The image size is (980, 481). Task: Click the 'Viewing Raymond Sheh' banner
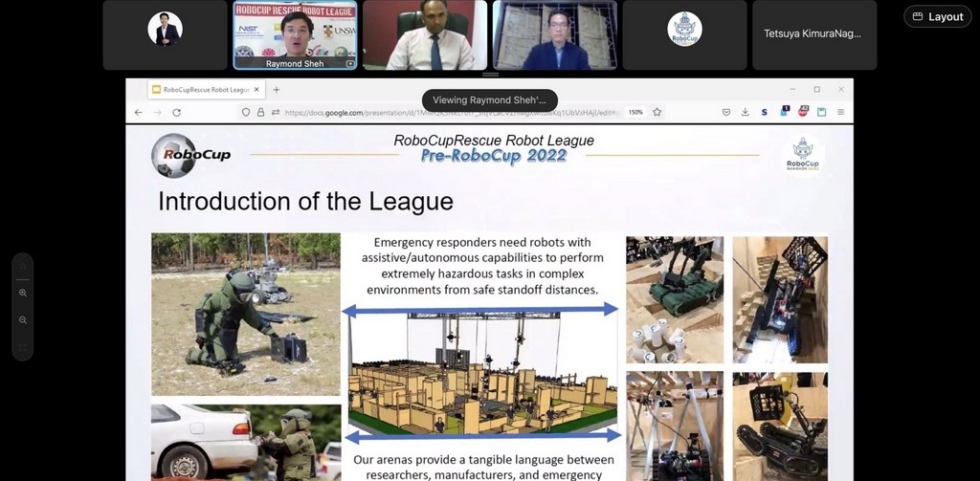[x=490, y=100]
